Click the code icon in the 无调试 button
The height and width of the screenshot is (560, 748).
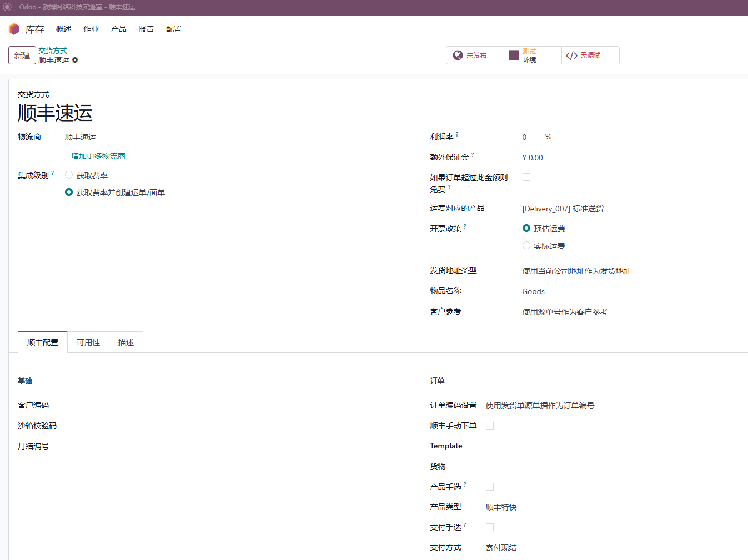pos(571,55)
